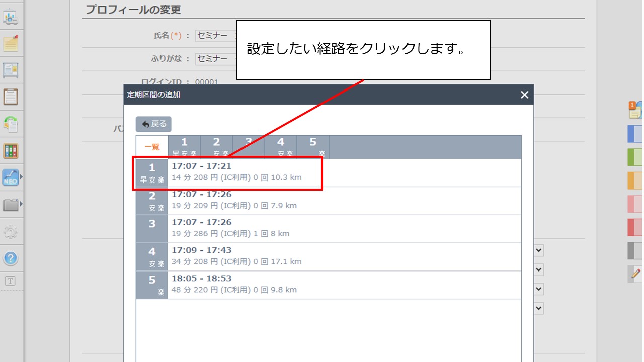Viewport: 644px width, 362px height.
Task: Choose route 4 taking 34 minutes
Action: pyautogui.click(x=226, y=256)
